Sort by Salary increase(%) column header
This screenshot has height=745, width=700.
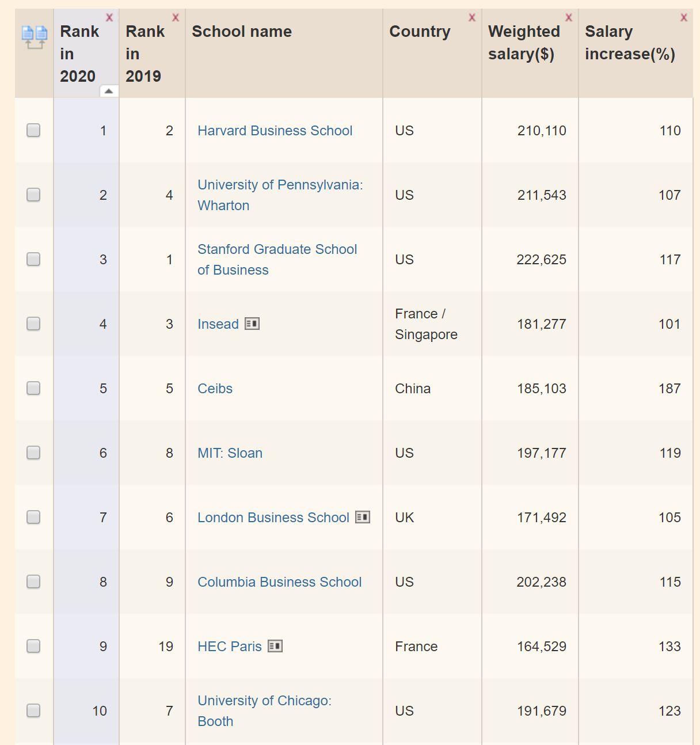(x=629, y=43)
